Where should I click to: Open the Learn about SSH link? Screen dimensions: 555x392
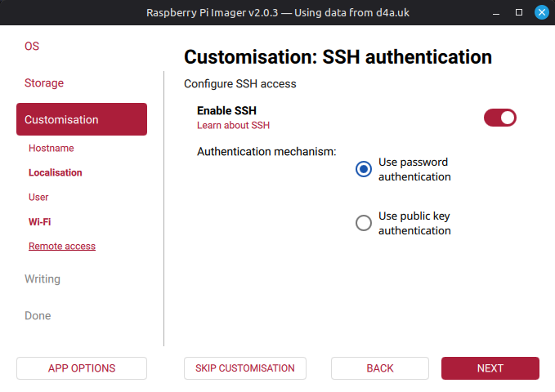click(233, 126)
